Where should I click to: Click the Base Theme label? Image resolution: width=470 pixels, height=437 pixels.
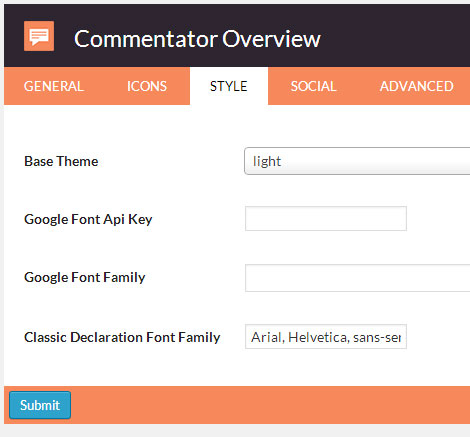(x=61, y=161)
